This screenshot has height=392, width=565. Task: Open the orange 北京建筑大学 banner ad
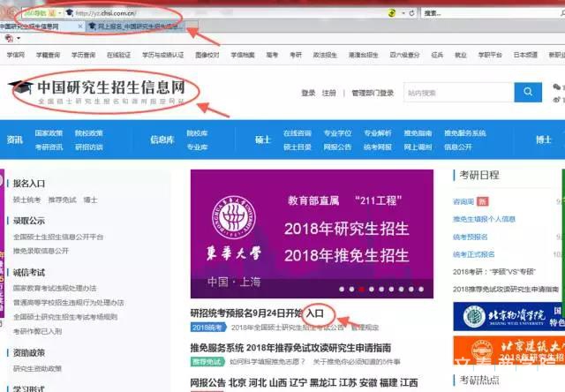(508, 351)
